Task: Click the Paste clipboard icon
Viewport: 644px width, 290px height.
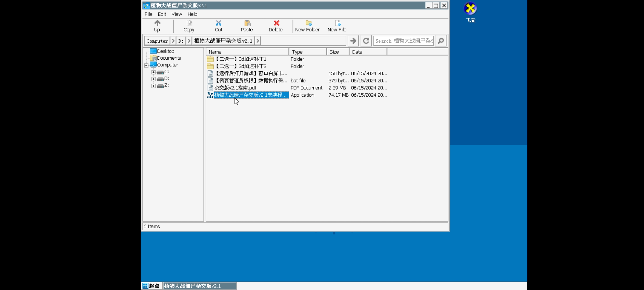Action: coord(247,23)
